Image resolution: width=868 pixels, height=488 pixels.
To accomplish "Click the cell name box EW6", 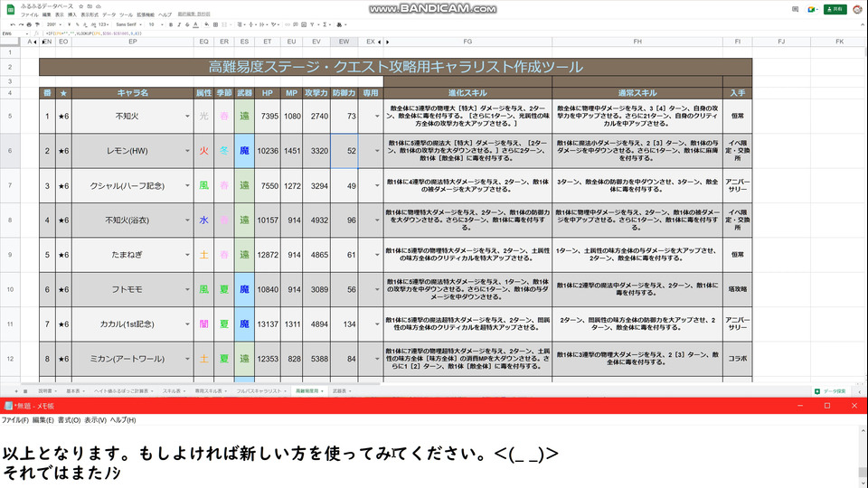I will pos(14,33).
